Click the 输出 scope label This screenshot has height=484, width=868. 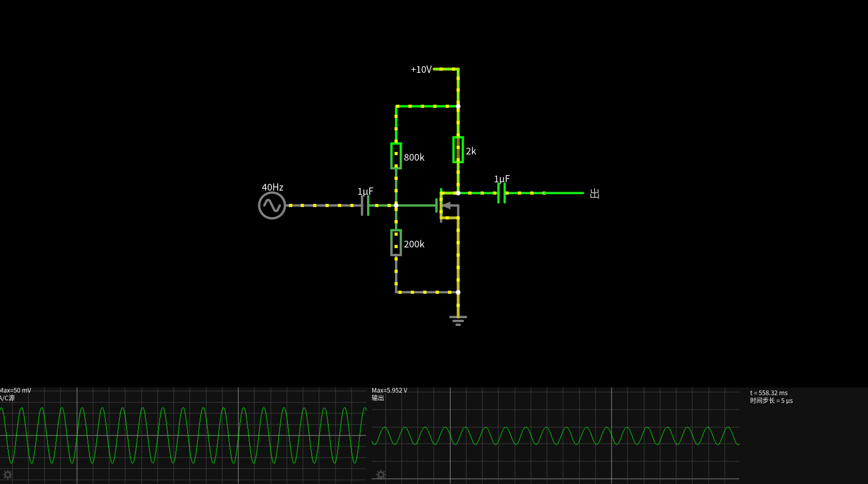(x=378, y=398)
